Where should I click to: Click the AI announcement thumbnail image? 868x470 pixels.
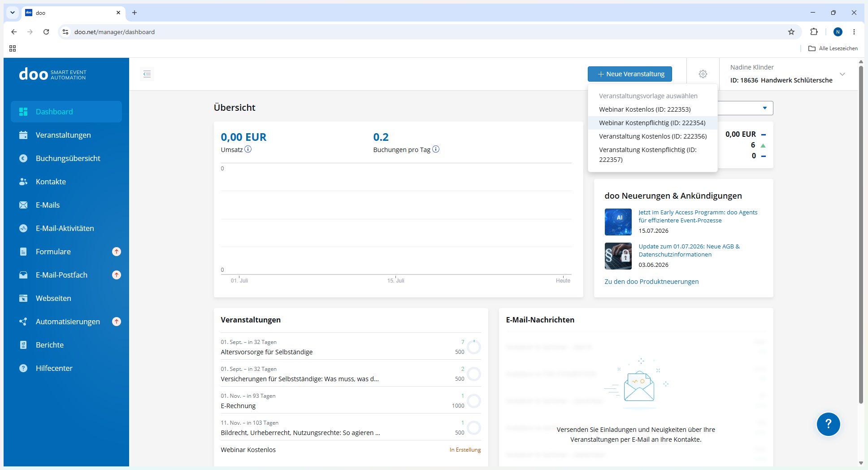coord(618,222)
